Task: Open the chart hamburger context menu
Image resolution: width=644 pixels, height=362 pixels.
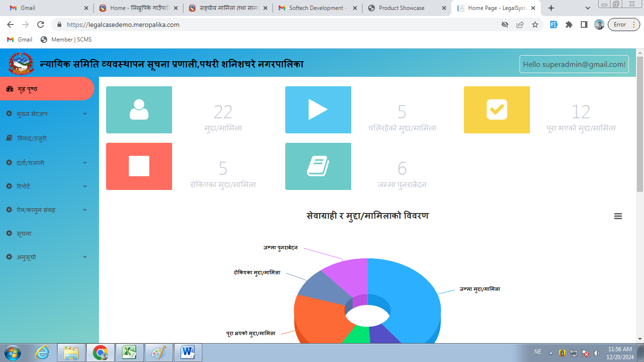Action: pyautogui.click(x=618, y=216)
